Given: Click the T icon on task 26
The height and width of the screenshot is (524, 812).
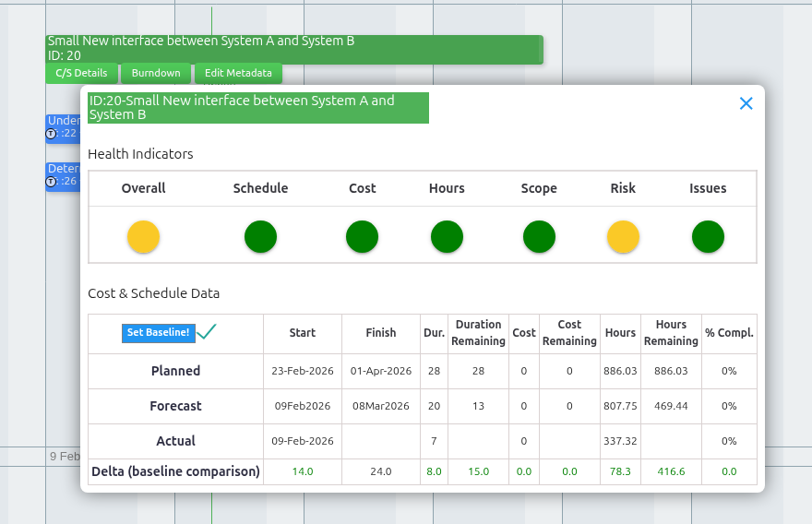Looking at the screenshot, I should [x=51, y=182].
